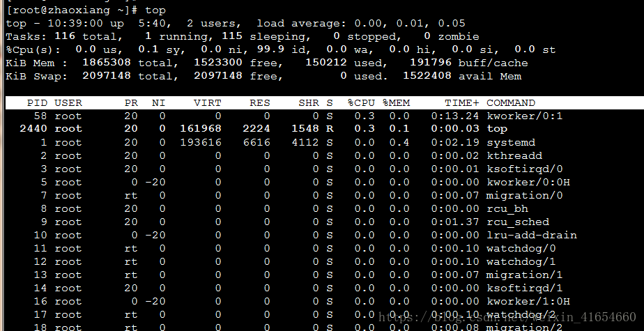This screenshot has width=644, height=331.
Task: Click the TIME+ value 0:02.19
Action: pos(454,142)
